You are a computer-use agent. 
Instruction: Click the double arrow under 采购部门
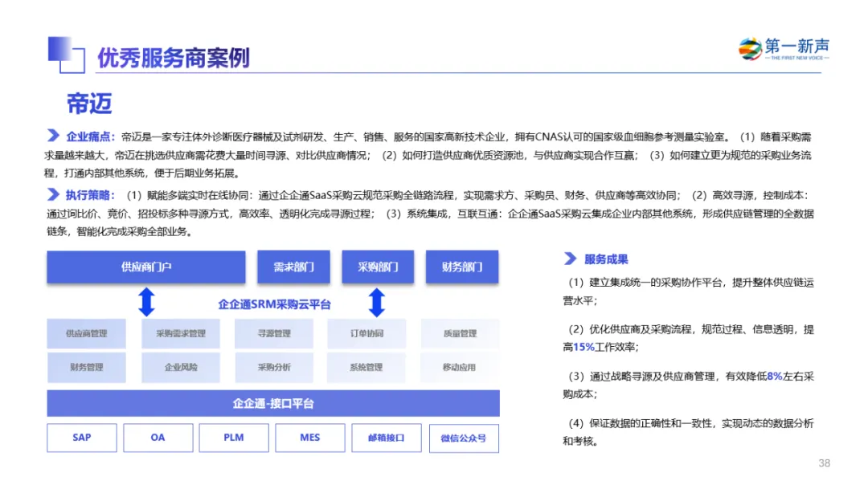coord(377,302)
